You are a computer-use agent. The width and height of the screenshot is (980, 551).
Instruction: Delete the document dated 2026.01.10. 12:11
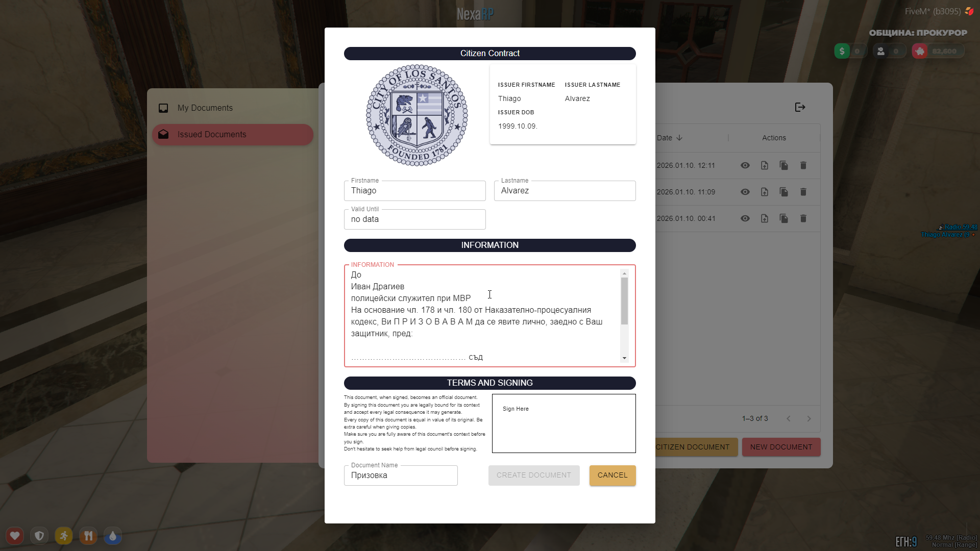click(803, 165)
